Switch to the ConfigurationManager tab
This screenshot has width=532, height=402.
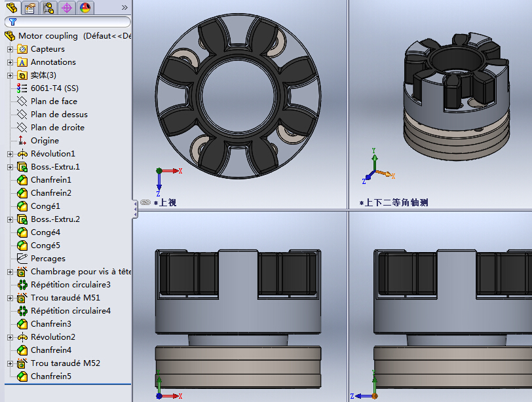(x=48, y=7)
